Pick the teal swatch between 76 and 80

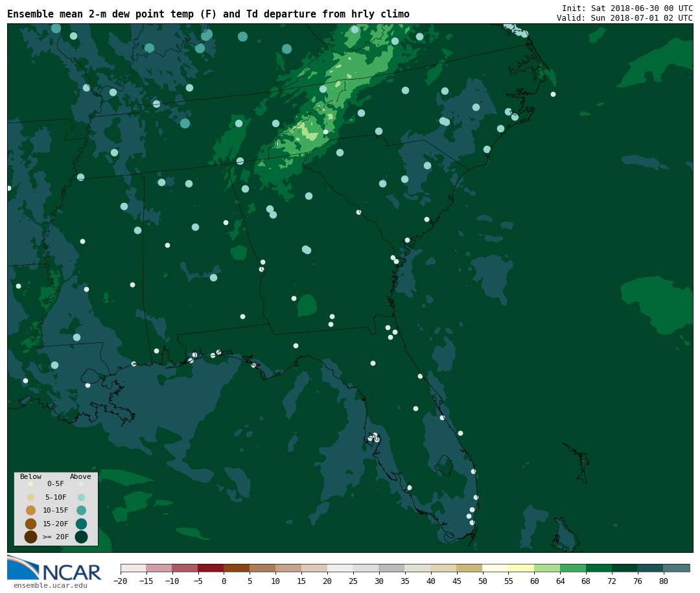coord(651,568)
